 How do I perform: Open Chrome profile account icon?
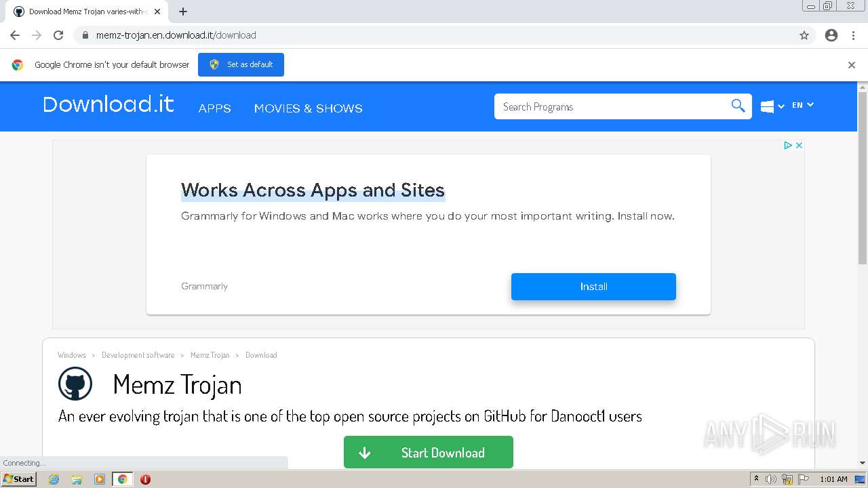tap(831, 35)
